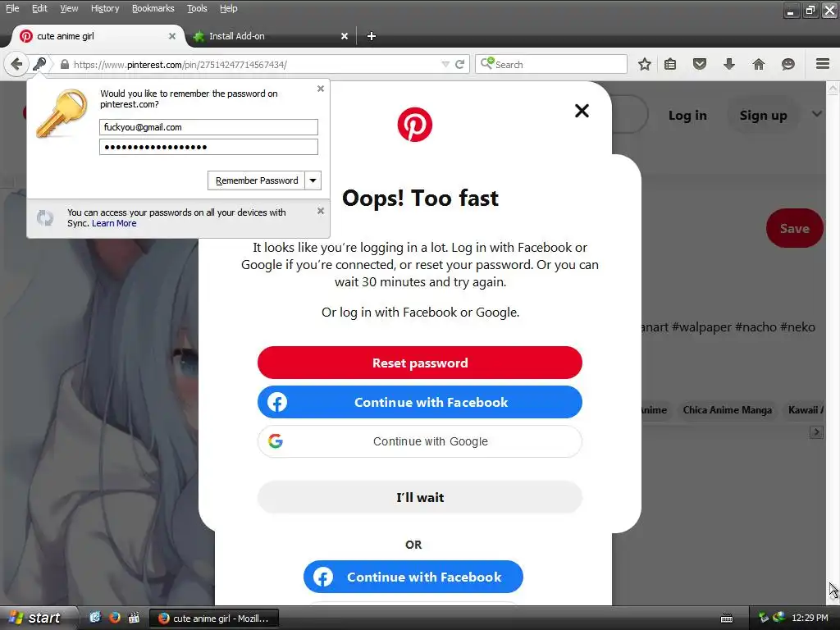Click the Chica Anime Manga tag
The width and height of the screenshot is (840, 630).
pos(727,410)
